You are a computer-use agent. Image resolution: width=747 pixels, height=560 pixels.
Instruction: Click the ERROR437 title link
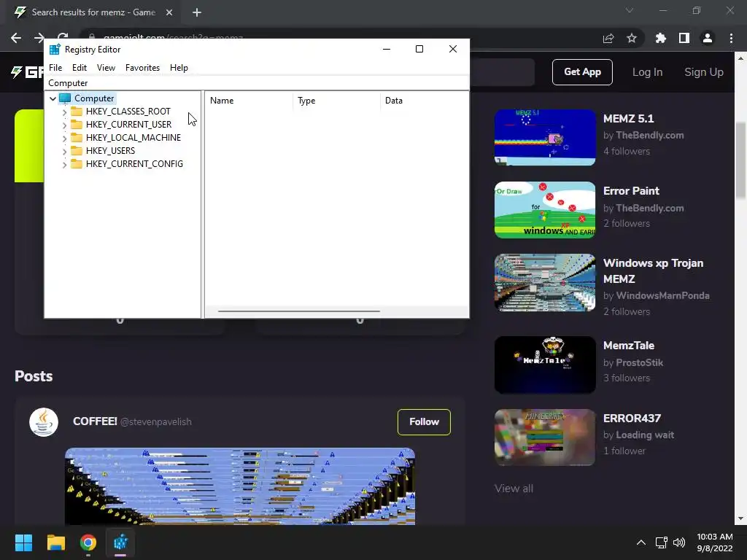(x=632, y=418)
